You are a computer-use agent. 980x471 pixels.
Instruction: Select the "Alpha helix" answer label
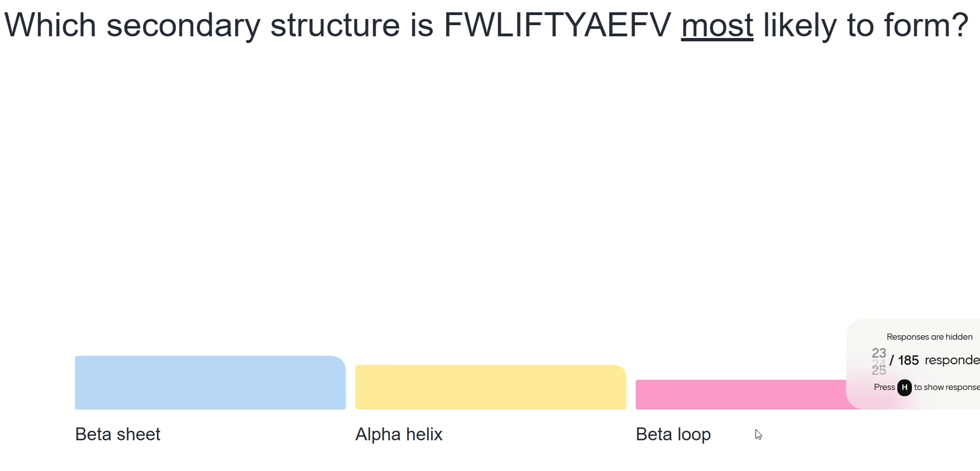click(x=399, y=434)
